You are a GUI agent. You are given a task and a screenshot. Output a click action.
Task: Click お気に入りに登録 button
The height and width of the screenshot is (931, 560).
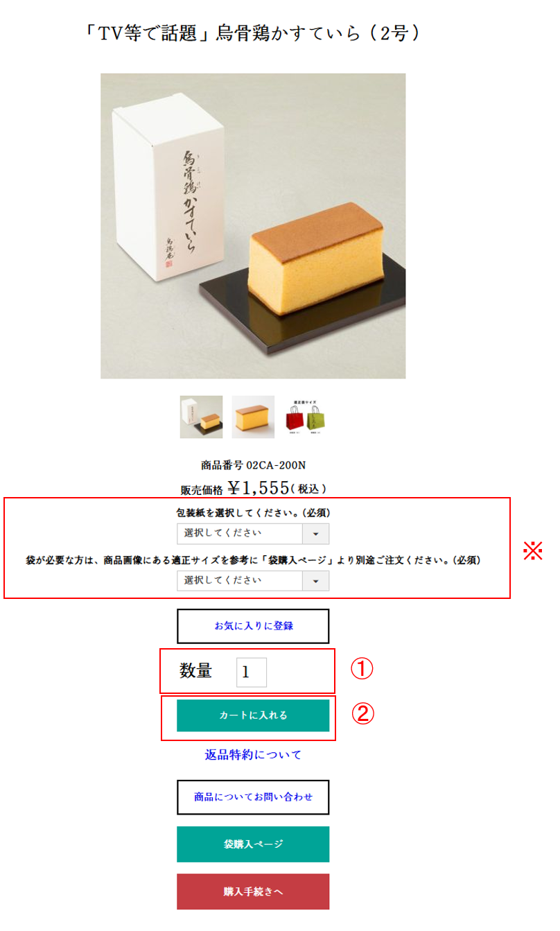(253, 626)
